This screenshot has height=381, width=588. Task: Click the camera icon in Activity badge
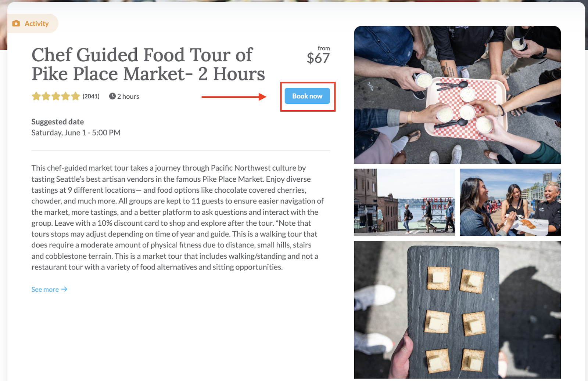tap(16, 23)
